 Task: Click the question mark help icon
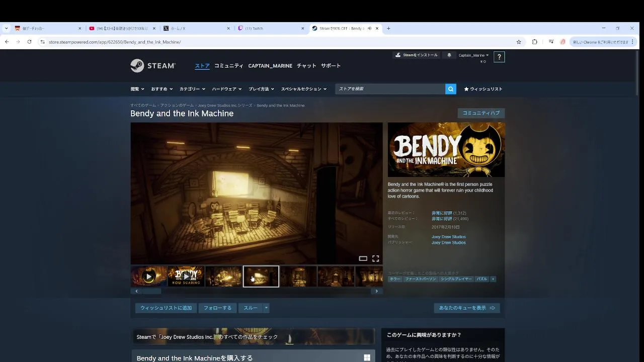pyautogui.click(x=499, y=57)
